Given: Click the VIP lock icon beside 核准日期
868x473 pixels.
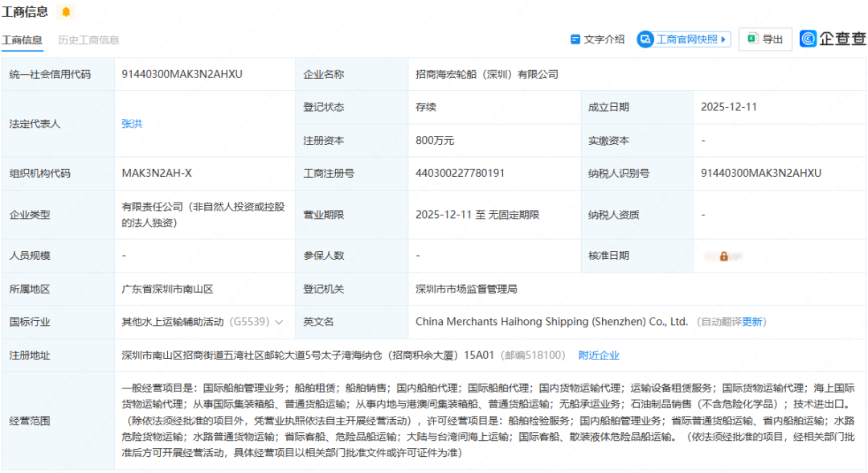Looking at the screenshot, I should [x=723, y=256].
